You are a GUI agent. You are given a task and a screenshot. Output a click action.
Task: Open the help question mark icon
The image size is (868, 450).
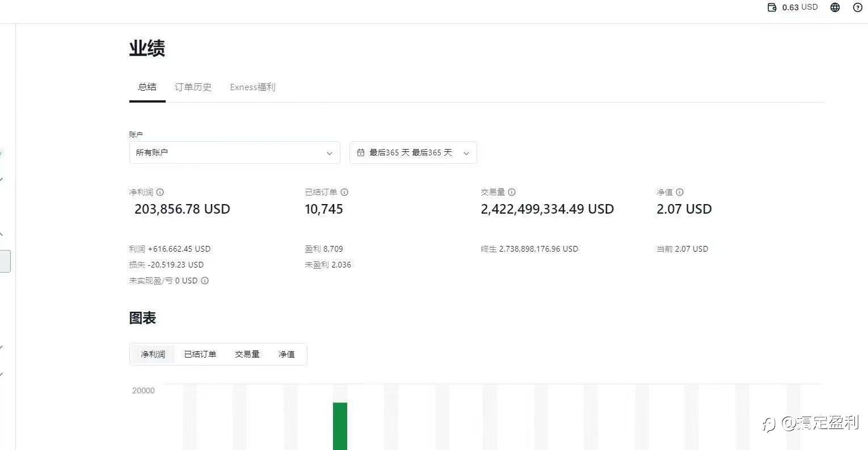click(858, 7)
